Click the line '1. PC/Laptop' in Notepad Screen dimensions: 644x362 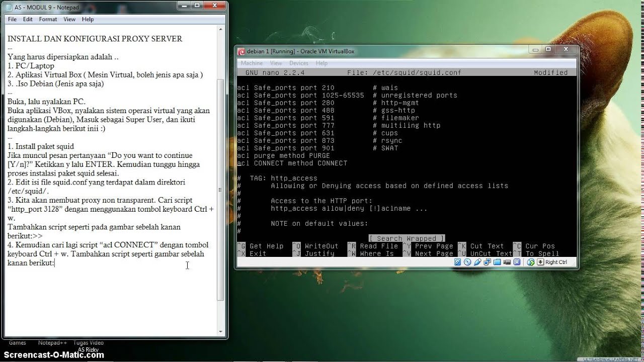click(x=31, y=66)
